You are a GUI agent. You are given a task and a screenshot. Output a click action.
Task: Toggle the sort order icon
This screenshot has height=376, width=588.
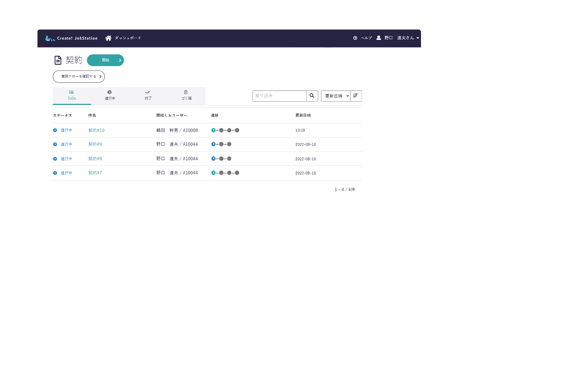pos(356,96)
